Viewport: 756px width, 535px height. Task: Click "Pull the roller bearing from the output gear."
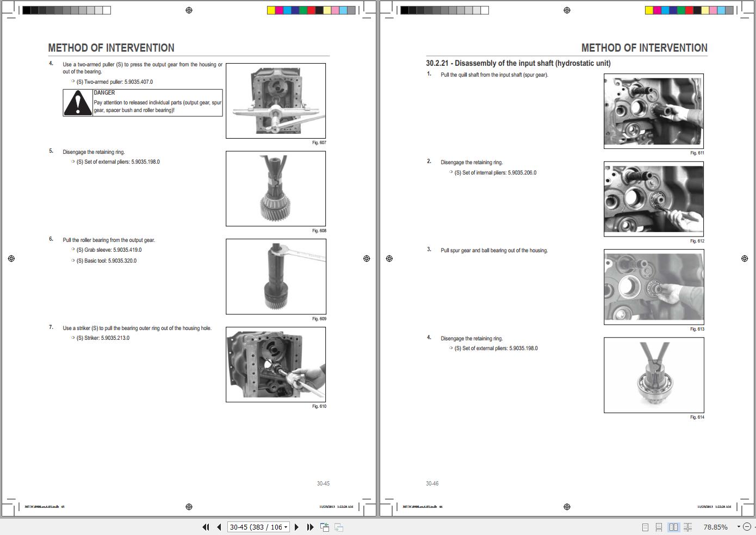click(109, 240)
